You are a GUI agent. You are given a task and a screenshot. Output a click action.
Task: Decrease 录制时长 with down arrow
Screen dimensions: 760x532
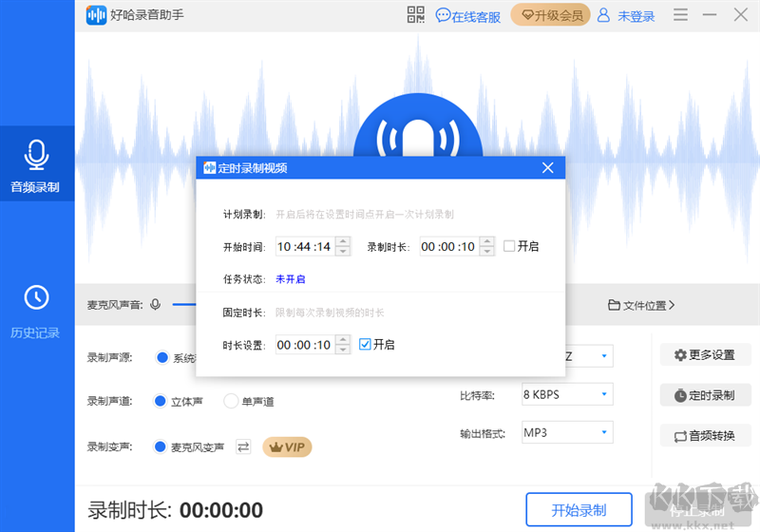[x=487, y=252]
